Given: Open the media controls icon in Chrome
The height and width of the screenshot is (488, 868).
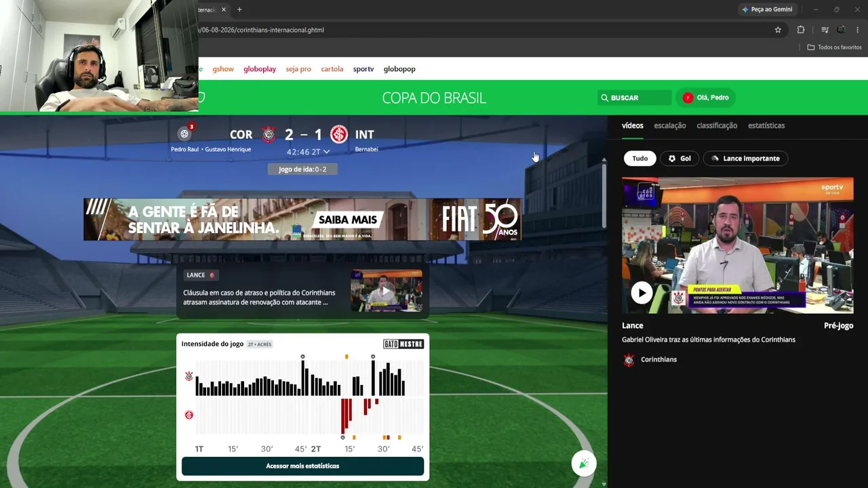Looking at the screenshot, I should click(x=825, y=30).
